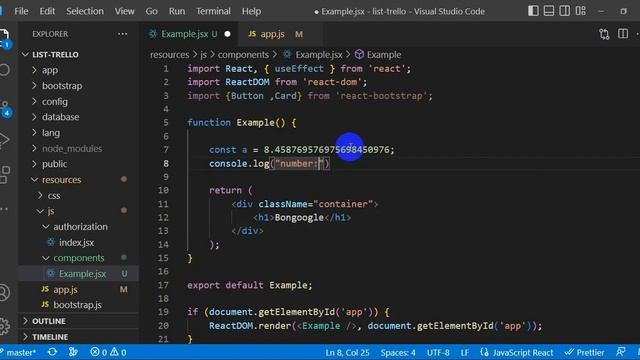
Task: Open the Run and Debug view
Action: tap(4, 140)
